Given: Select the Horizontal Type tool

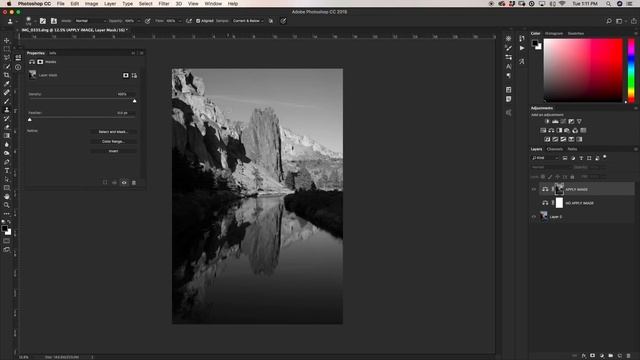Looking at the screenshot, I should click(x=7, y=170).
